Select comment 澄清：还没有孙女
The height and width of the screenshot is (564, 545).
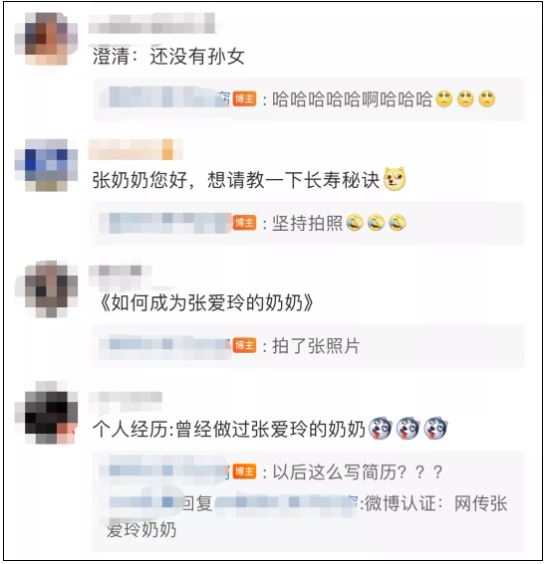pyautogui.click(x=168, y=56)
